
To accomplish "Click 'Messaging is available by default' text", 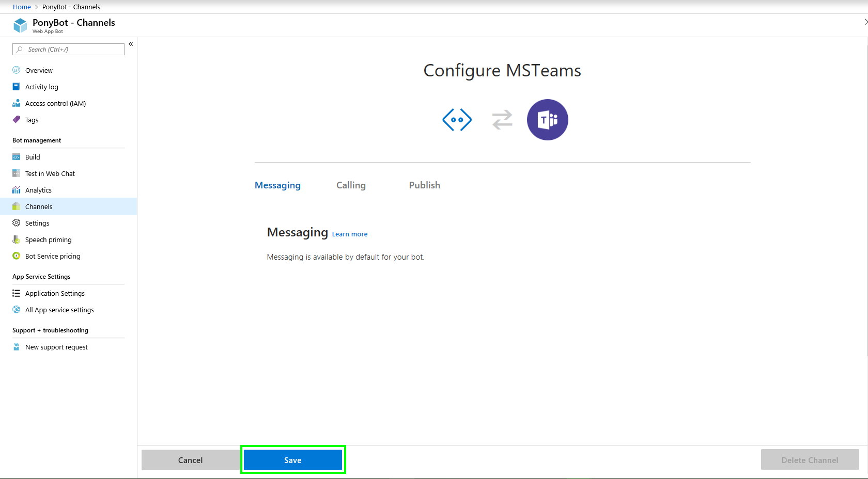I will 346,257.
